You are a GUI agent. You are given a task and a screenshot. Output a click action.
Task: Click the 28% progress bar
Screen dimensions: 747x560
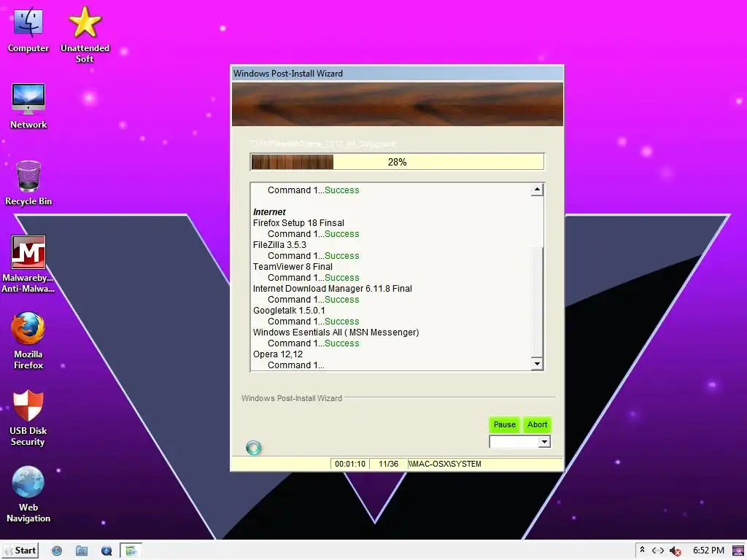[x=397, y=162]
